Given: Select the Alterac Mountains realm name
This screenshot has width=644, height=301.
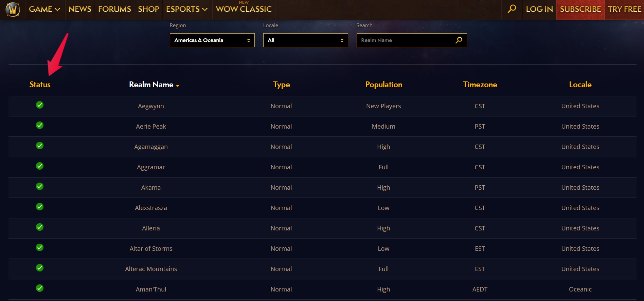Looking at the screenshot, I should tap(151, 269).
